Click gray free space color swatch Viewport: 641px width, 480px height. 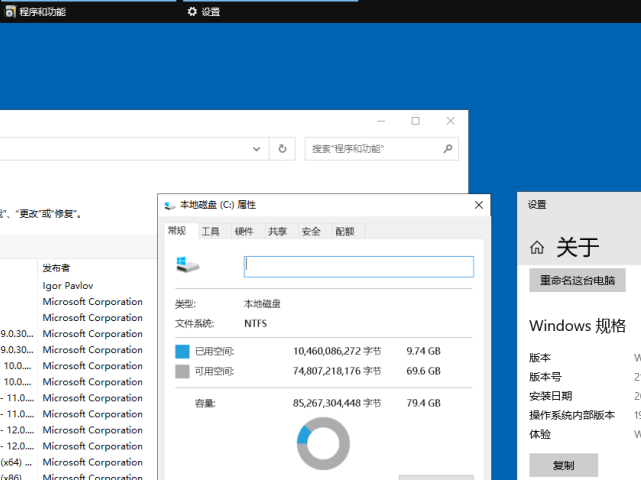pyautogui.click(x=182, y=371)
